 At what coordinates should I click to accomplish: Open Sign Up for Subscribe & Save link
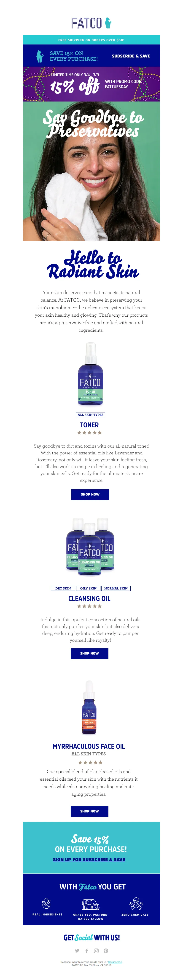[89, 859]
